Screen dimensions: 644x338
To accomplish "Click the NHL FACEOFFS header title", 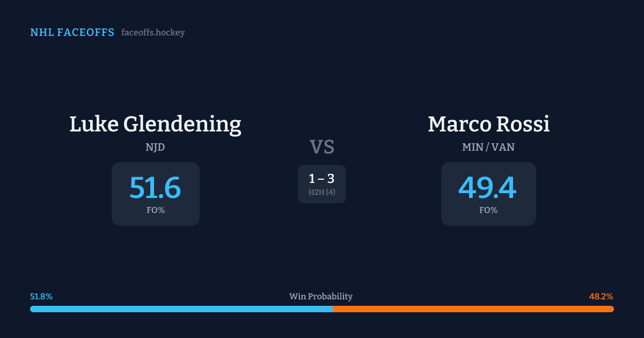I will pos(72,33).
